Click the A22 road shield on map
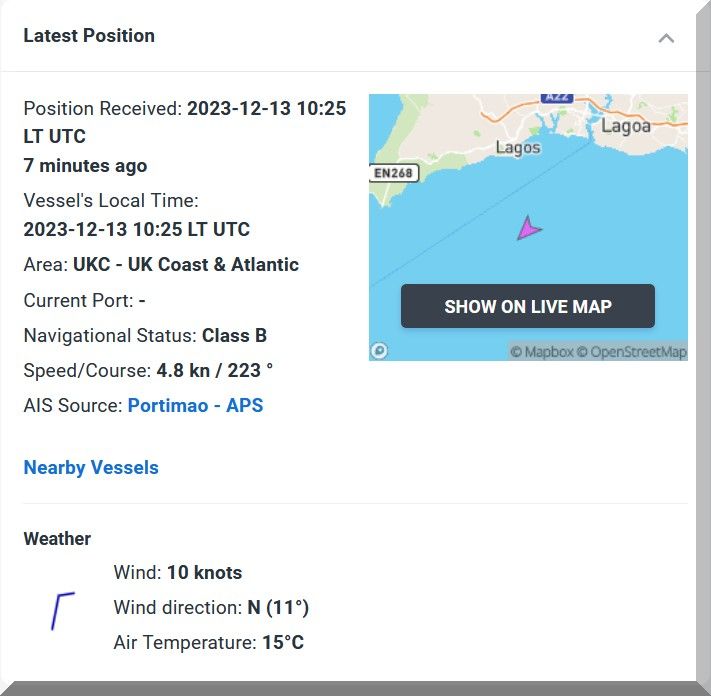The width and height of the screenshot is (711, 696). (555, 98)
